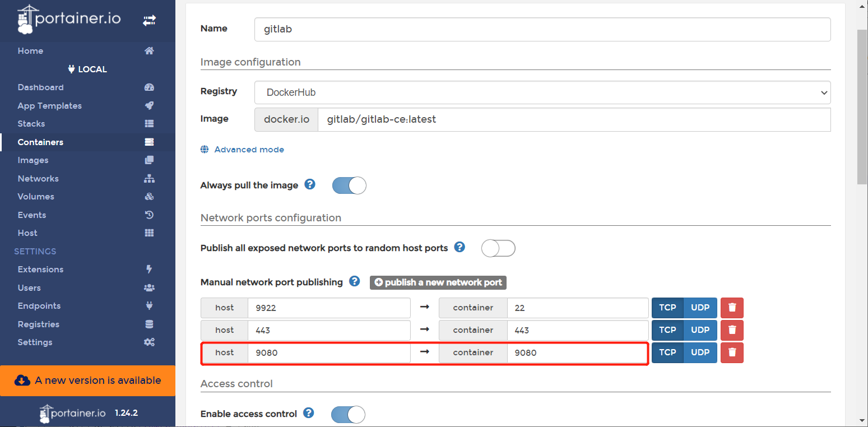
Task: Click help icon beside Enable access control
Action: click(308, 413)
